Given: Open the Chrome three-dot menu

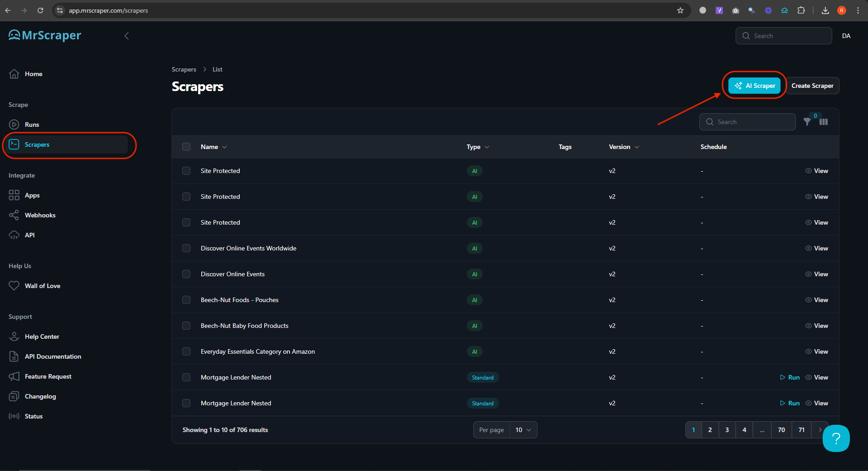Looking at the screenshot, I should point(858,10).
